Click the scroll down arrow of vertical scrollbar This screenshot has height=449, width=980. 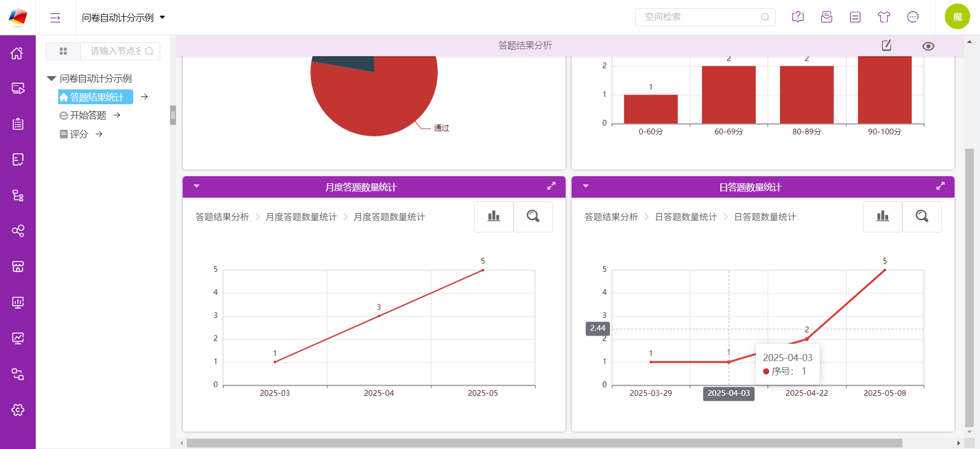(x=969, y=431)
